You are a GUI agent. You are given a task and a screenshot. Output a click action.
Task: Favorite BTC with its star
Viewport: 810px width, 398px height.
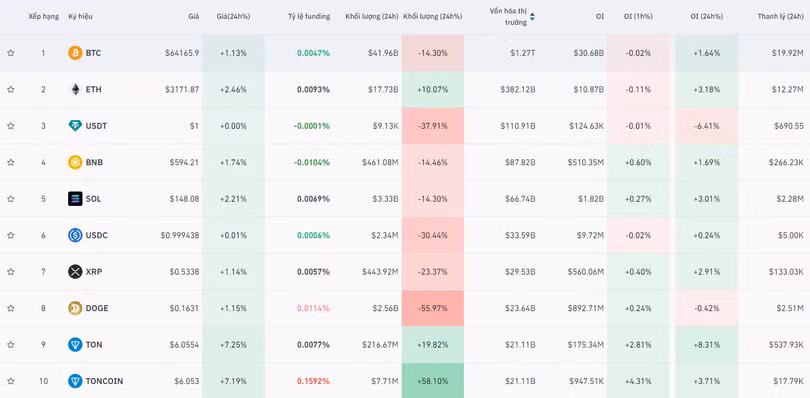tap(10, 53)
